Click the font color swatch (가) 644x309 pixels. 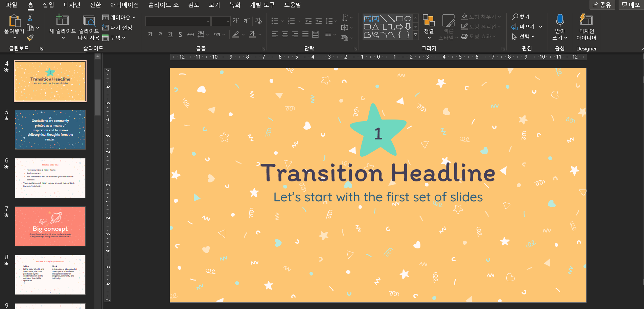(252, 34)
